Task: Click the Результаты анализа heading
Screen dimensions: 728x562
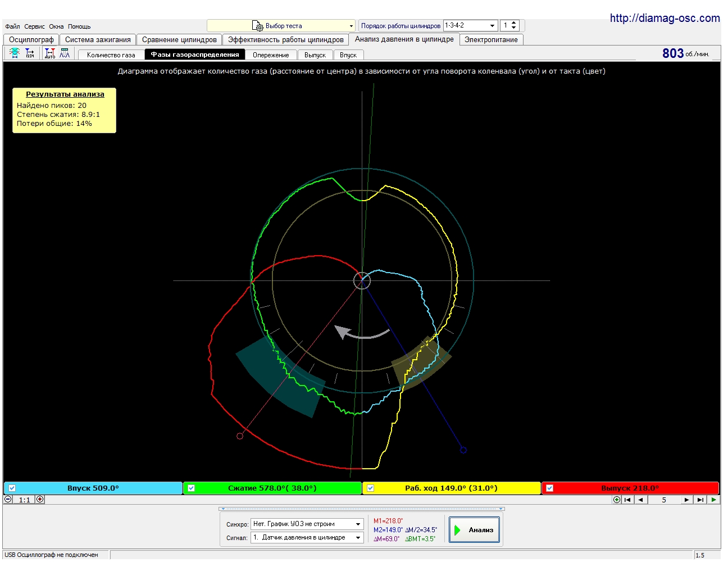Action: pyautogui.click(x=65, y=94)
